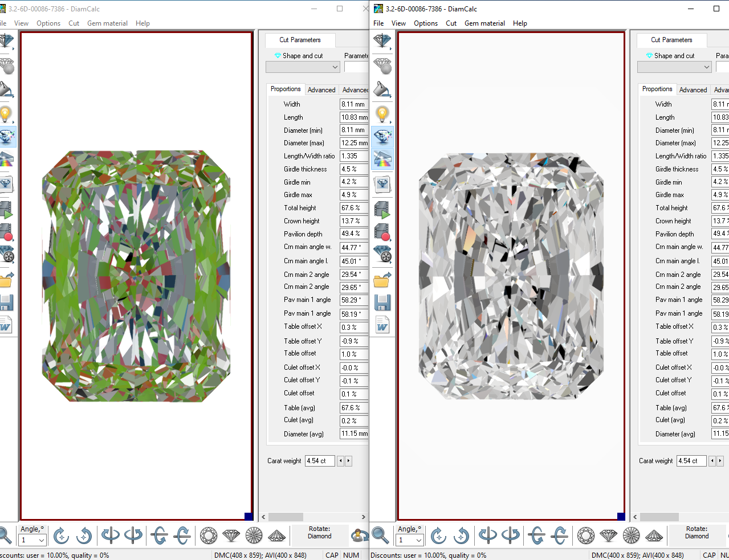Screen dimensions: 729x560
Task: Open Gem material menu in right window
Action: click(x=484, y=23)
